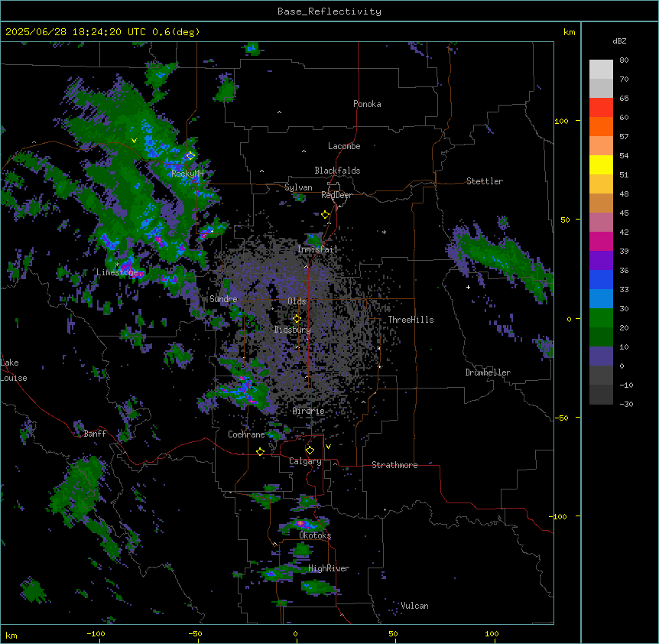
Task: Click the Olds city label
Action: [x=297, y=301]
